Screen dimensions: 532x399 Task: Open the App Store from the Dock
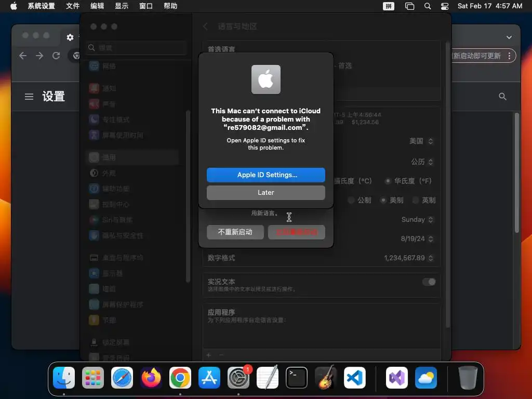(209, 378)
